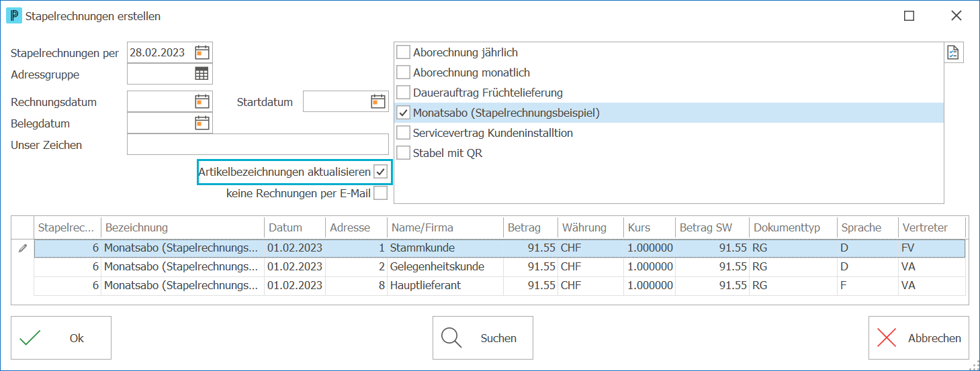Click the Suchen button

click(483, 338)
